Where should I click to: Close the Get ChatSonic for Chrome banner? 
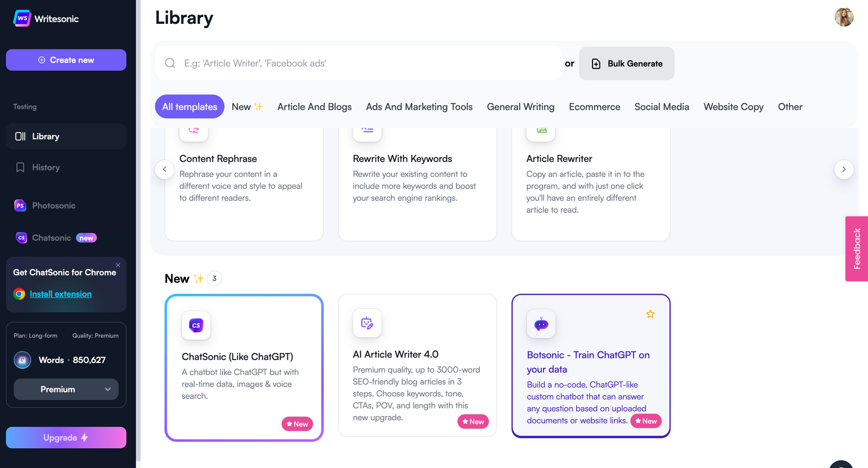[118, 265]
